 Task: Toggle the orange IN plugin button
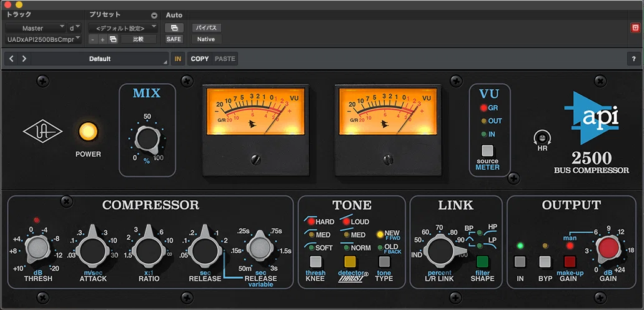point(178,59)
